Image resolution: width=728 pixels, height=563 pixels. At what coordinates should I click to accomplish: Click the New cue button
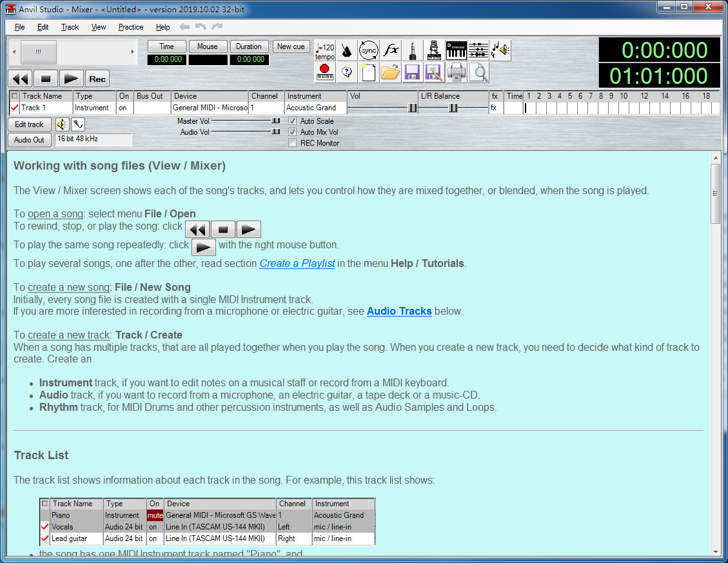tap(291, 46)
